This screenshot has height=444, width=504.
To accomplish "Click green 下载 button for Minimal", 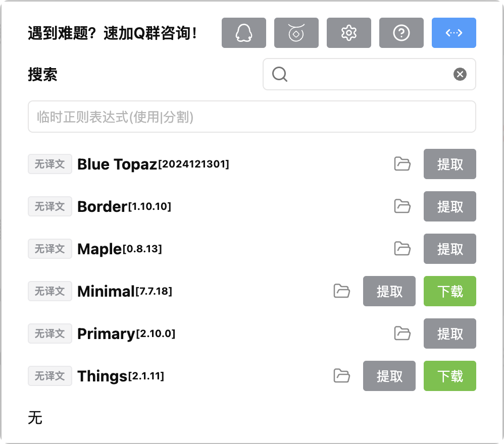I will coord(449,291).
